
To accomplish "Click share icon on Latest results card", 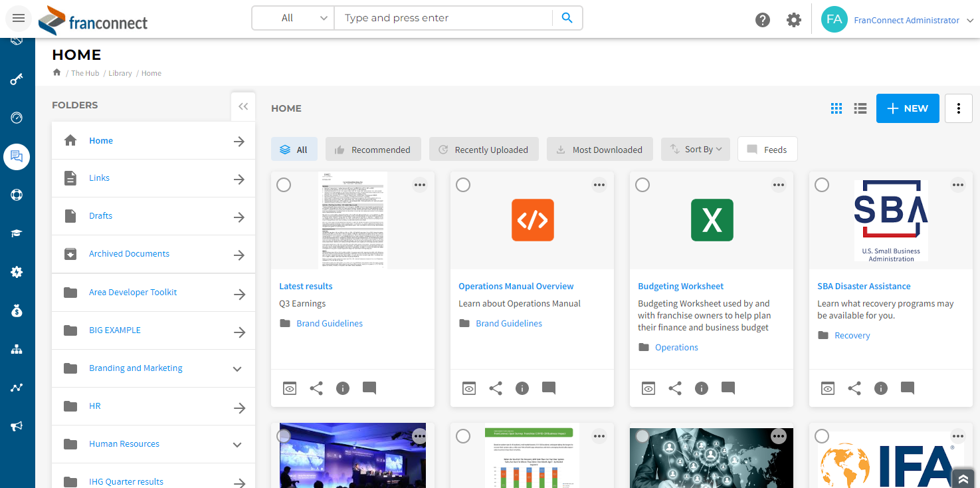I will tap(316, 388).
